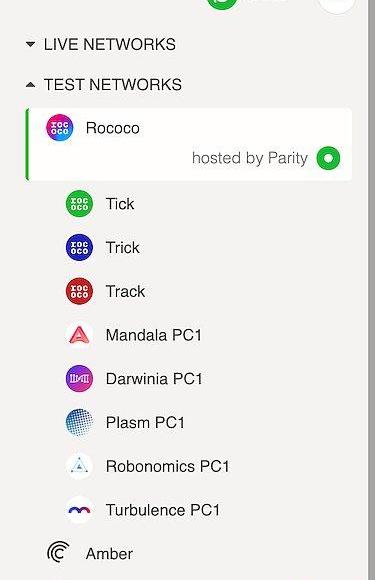Click the blue Trick chain icon
This screenshot has height=580, width=375.
point(79,247)
